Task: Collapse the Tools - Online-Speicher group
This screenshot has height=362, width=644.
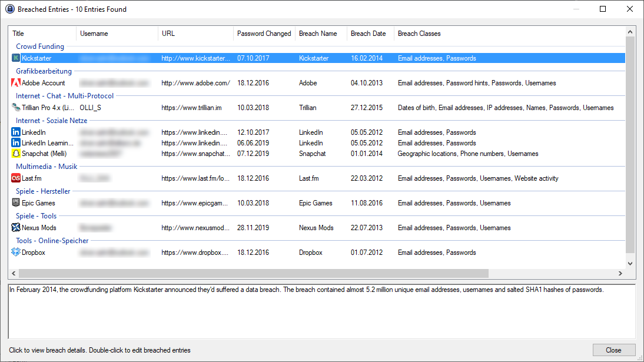Action: coord(52,240)
